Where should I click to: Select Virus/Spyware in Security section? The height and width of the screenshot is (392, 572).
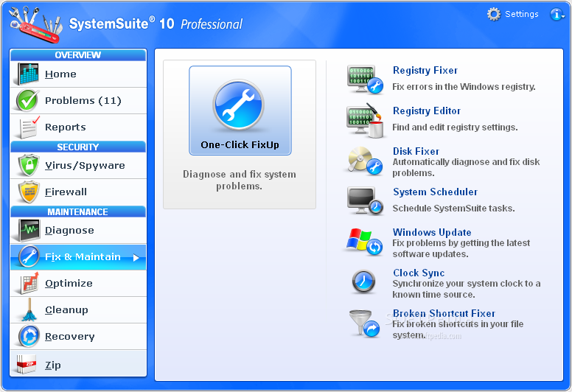(78, 165)
